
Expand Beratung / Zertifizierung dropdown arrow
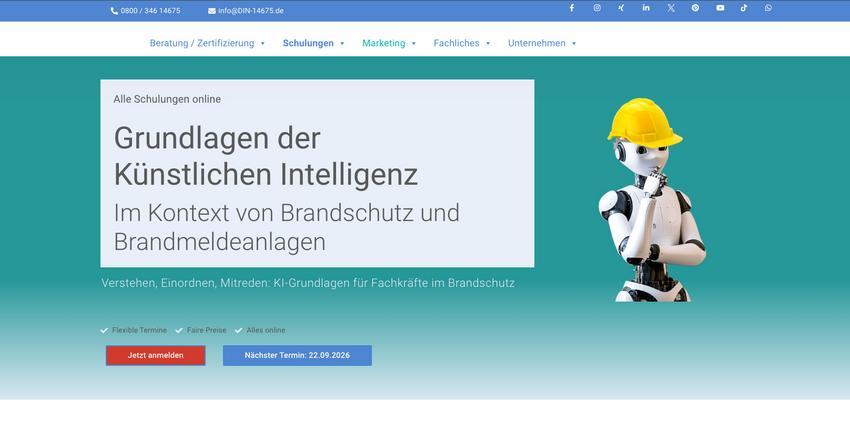(263, 44)
